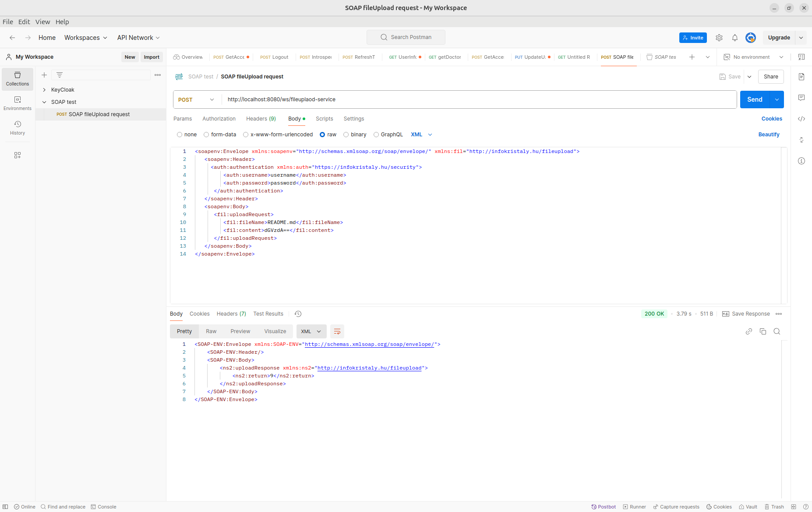This screenshot has width=812, height=512.
Task: Select the form-data body type
Action: point(206,135)
